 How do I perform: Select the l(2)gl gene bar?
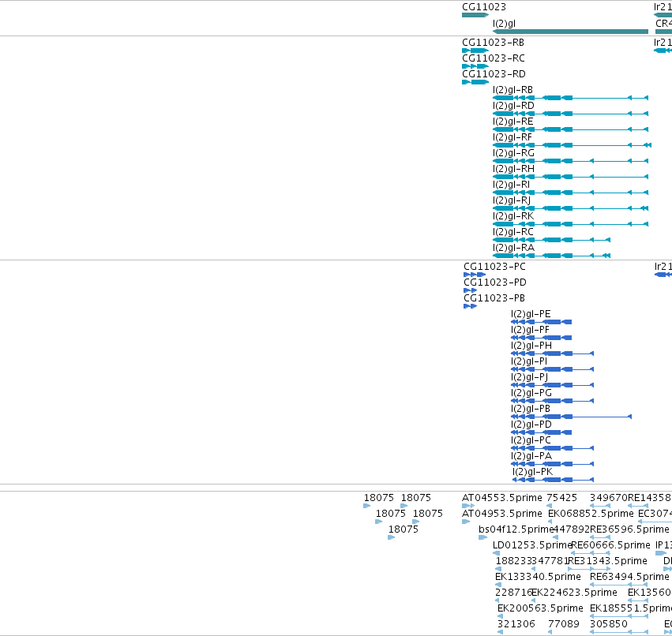[570, 32]
